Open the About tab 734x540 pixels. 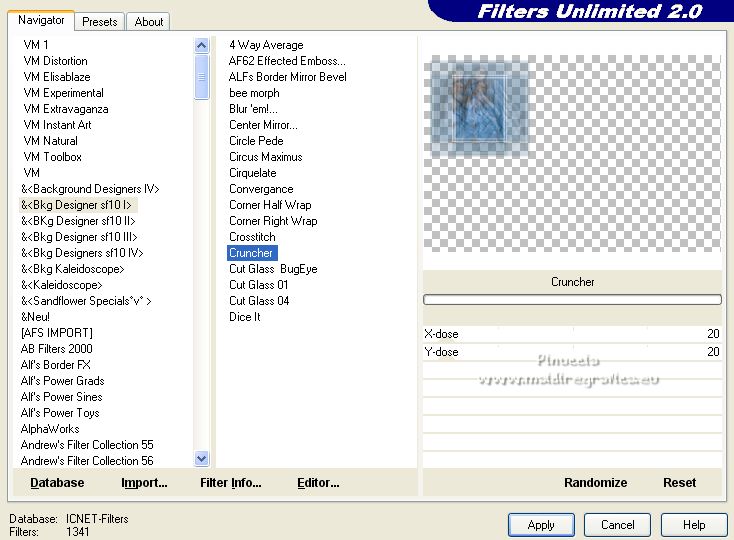tap(148, 22)
